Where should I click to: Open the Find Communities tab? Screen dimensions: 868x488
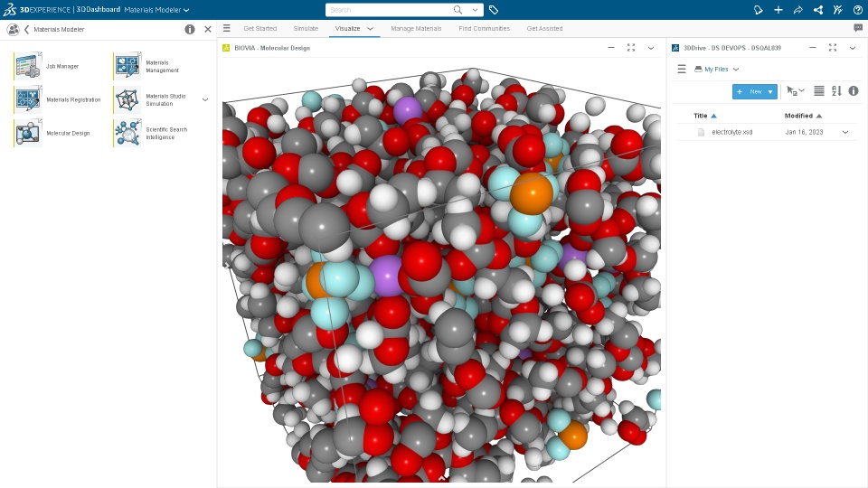point(485,28)
